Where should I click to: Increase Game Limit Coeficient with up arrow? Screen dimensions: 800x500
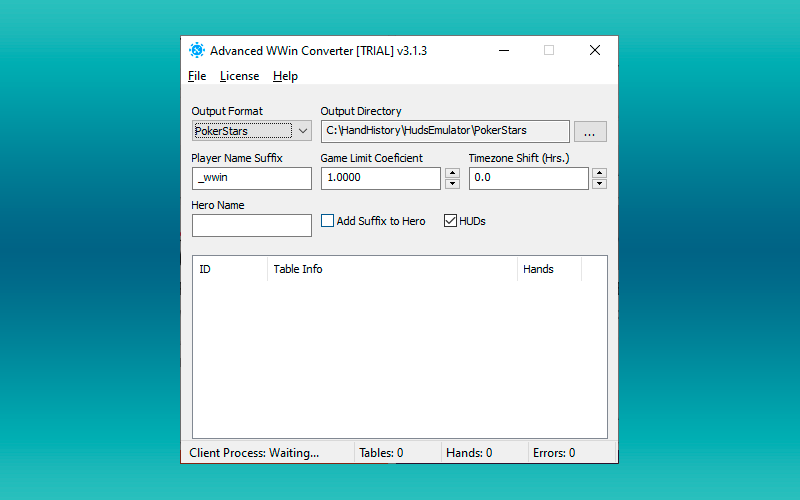[452, 173]
